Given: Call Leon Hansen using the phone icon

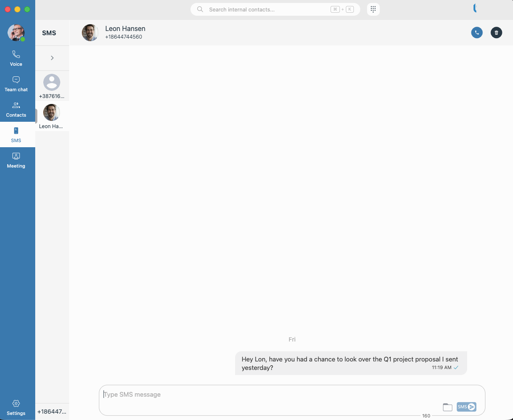Looking at the screenshot, I should click(477, 33).
